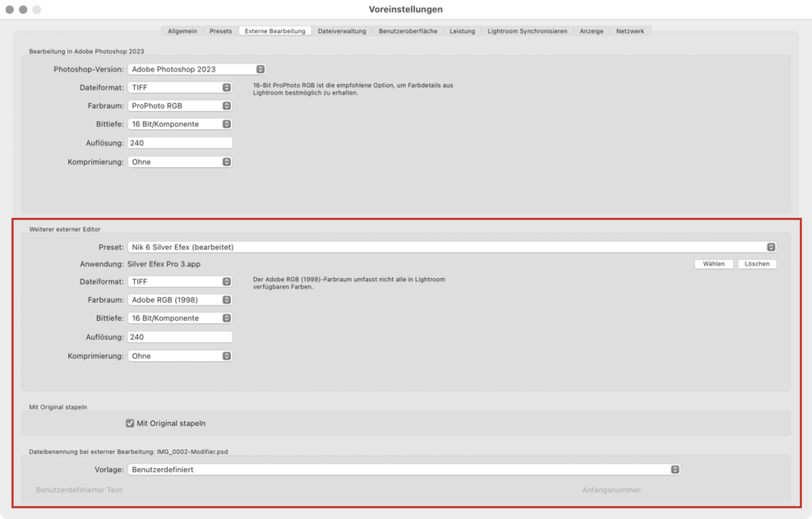Click 'Silver Efex Pro 3.app' application text

pyautogui.click(x=163, y=264)
